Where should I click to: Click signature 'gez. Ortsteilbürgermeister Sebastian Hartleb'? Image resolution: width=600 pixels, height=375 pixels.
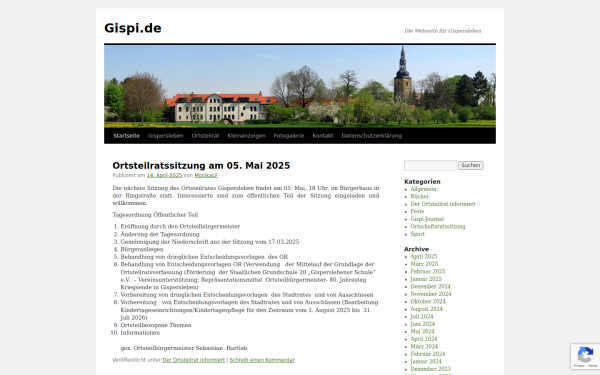point(184,348)
